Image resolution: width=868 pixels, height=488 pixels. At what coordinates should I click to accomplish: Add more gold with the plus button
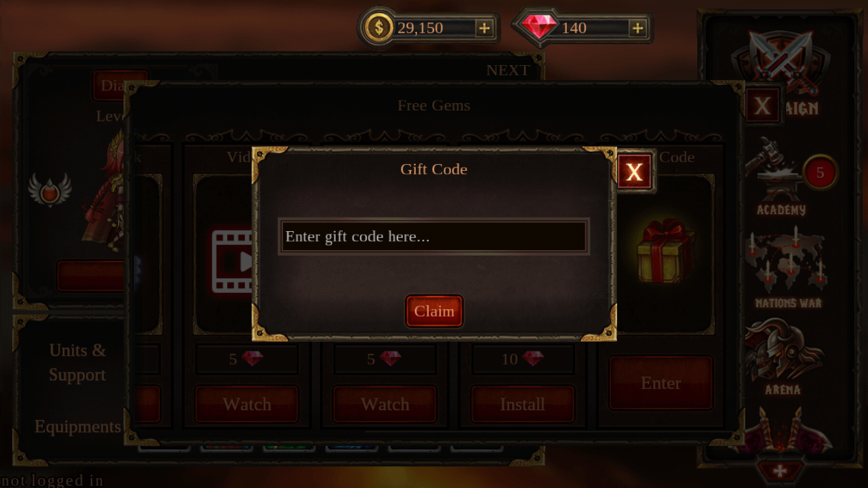pos(484,28)
